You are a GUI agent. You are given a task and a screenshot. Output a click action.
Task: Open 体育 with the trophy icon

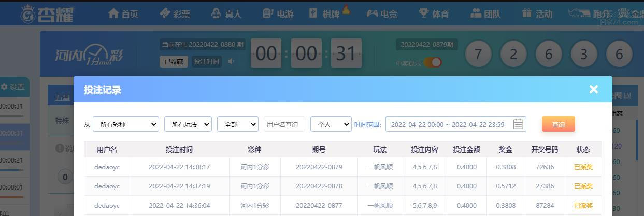(x=434, y=14)
